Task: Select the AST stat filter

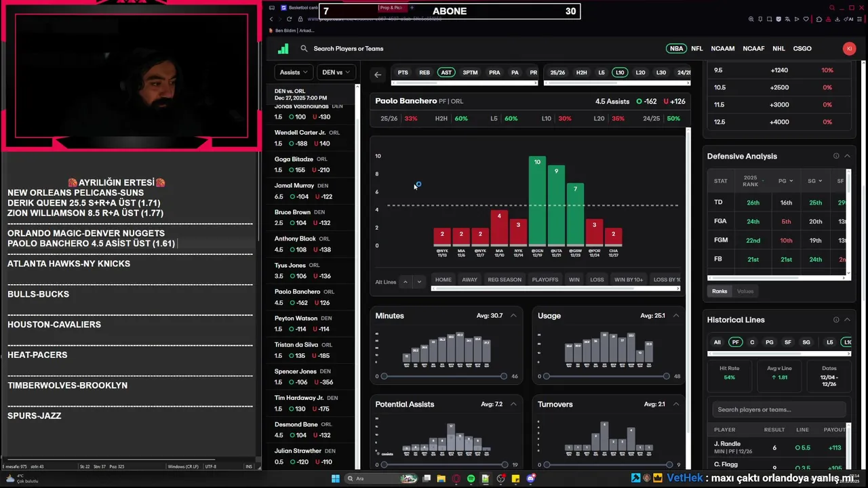Action: (446, 73)
